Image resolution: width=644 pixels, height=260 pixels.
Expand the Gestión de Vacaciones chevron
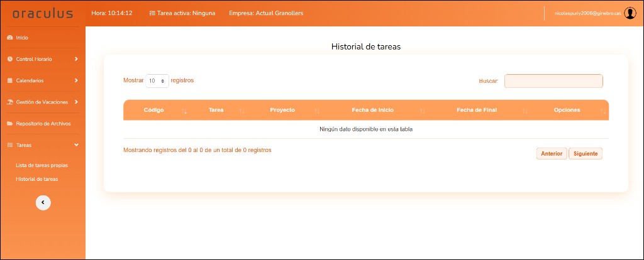coord(76,102)
